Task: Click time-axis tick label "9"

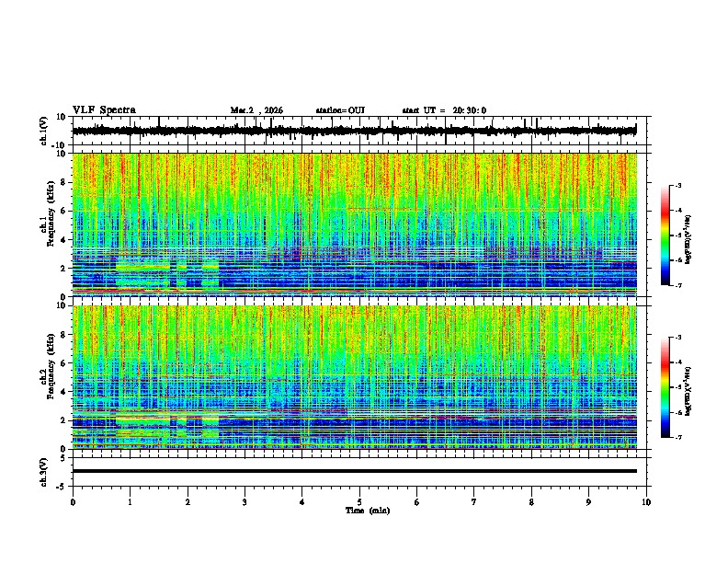Action: click(588, 502)
